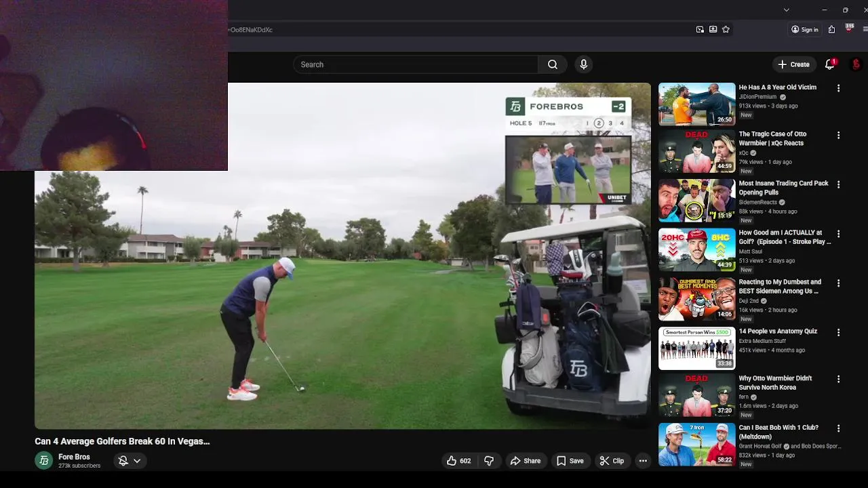Open the Fore Bros channel name link

tap(74, 457)
